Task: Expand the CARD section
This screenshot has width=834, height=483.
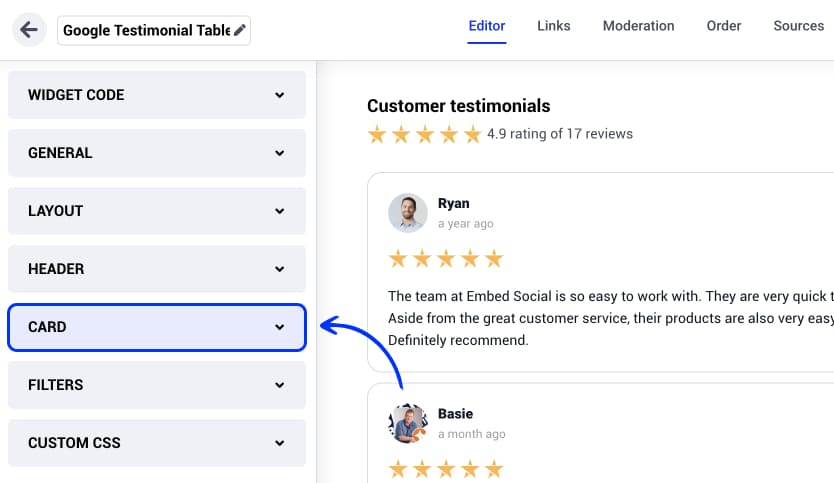Action: pos(157,327)
